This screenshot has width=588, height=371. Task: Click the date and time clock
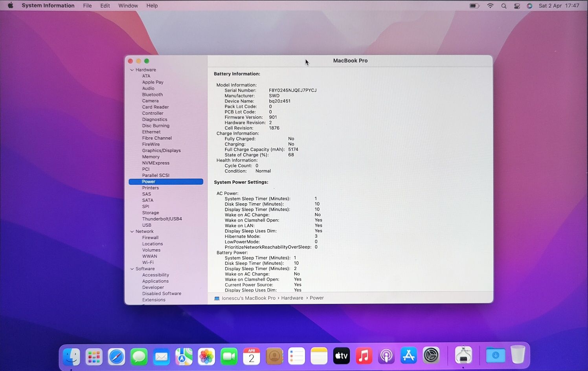pos(559,6)
